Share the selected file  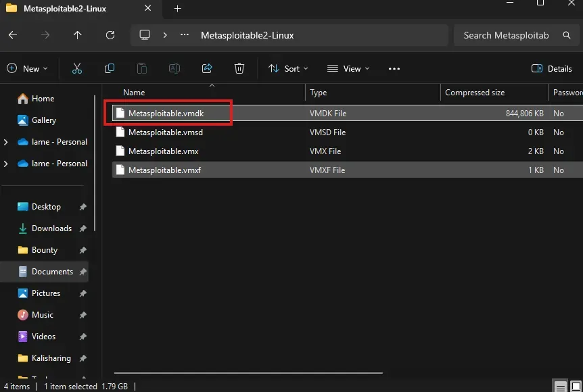pos(207,69)
